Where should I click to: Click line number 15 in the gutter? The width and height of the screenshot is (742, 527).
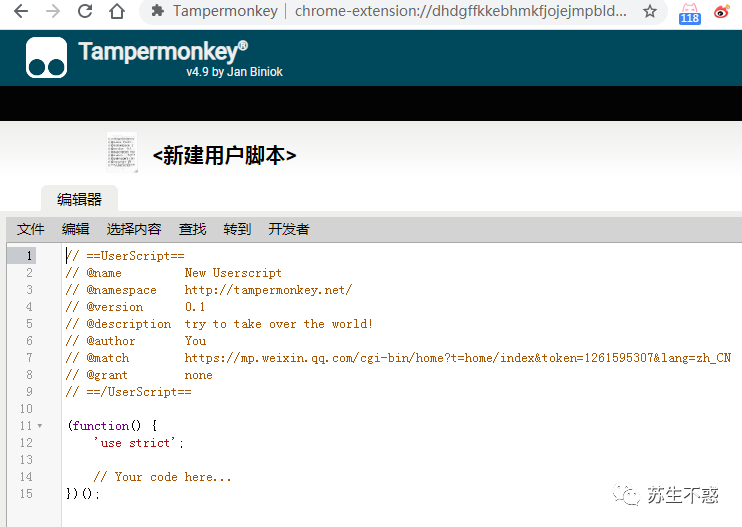(x=26, y=494)
